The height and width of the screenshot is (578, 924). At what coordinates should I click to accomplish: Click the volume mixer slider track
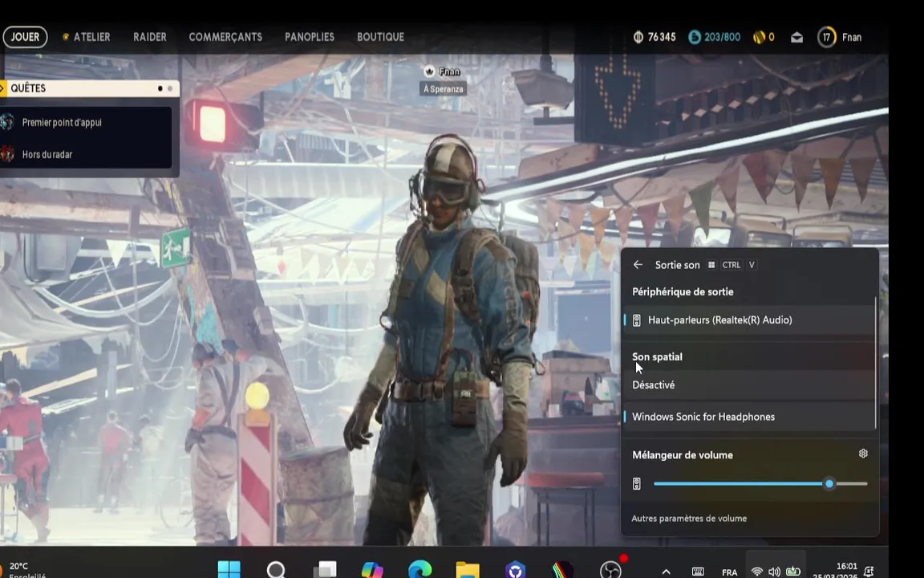(x=760, y=483)
